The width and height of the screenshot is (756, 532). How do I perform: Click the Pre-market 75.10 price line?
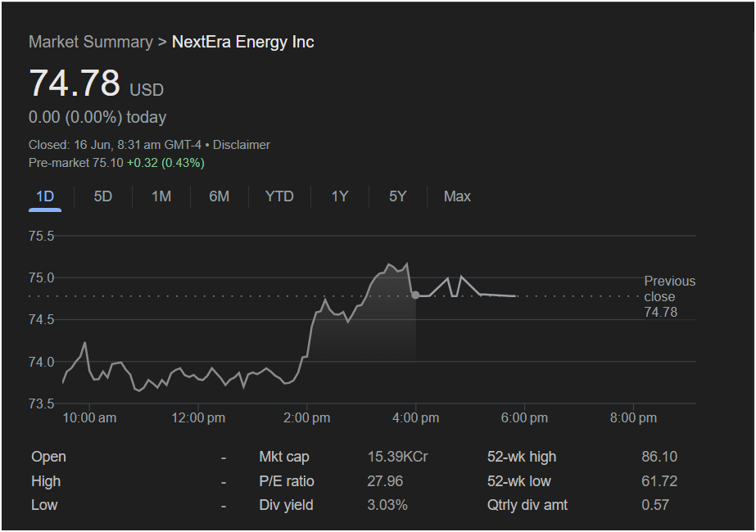[x=116, y=163]
